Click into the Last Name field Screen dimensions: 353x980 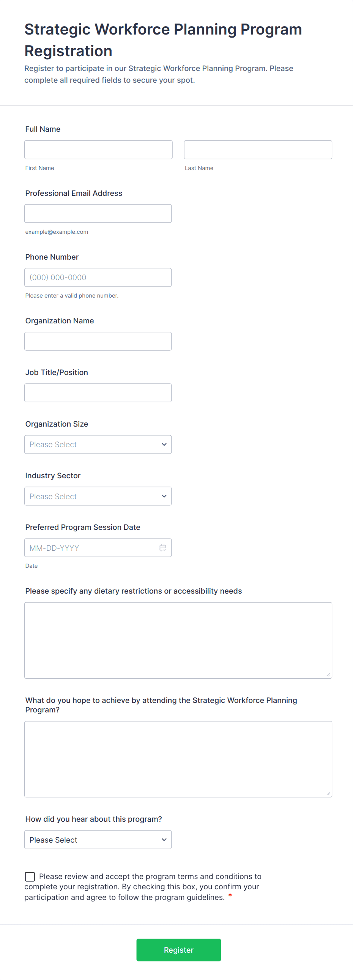pyautogui.click(x=257, y=150)
